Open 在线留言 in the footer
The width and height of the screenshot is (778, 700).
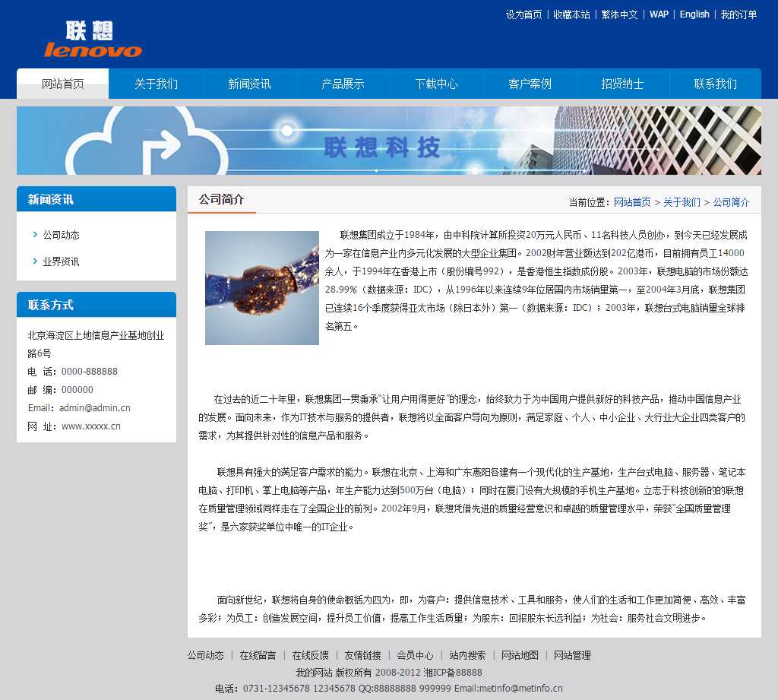[258, 655]
